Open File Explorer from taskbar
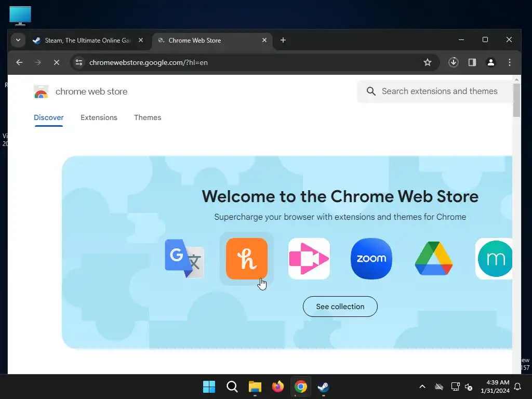Screen dimensions: 532x399 (255, 387)
